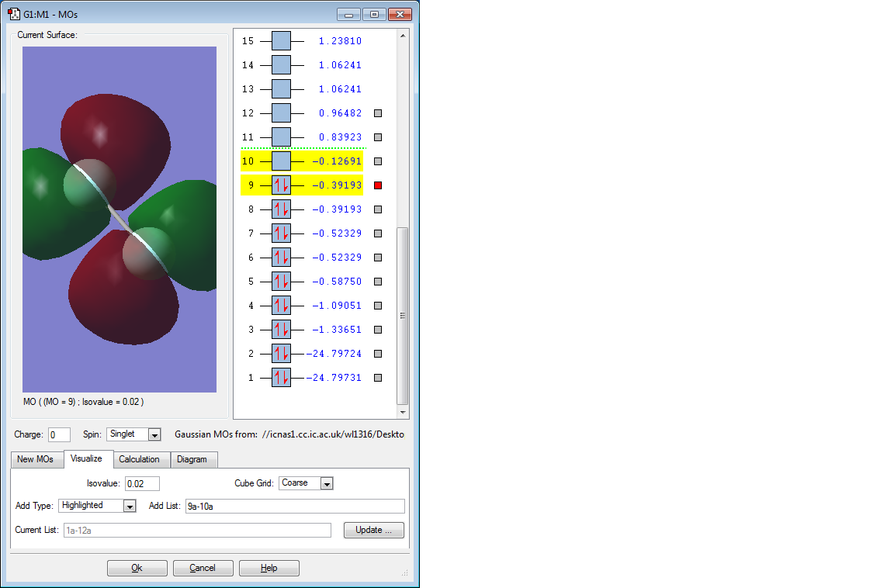The height and width of the screenshot is (588, 894).
Task: Select the paired-electron box for MO 9
Action: (x=281, y=185)
